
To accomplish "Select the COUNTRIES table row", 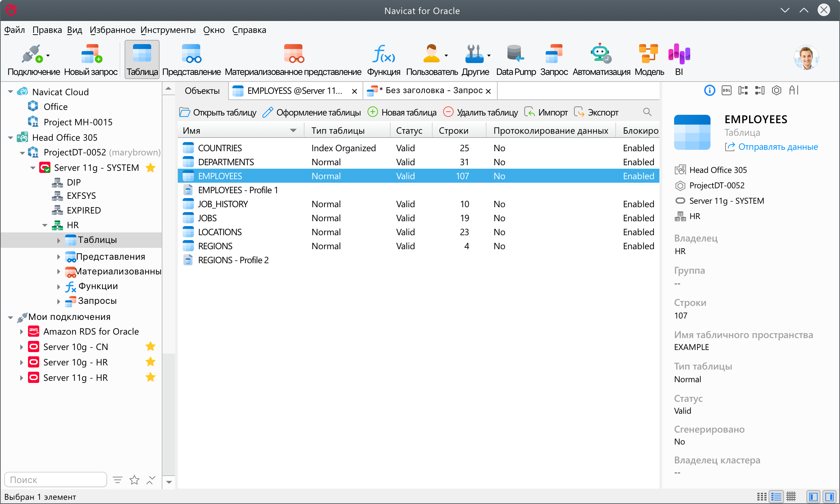I will (x=419, y=148).
